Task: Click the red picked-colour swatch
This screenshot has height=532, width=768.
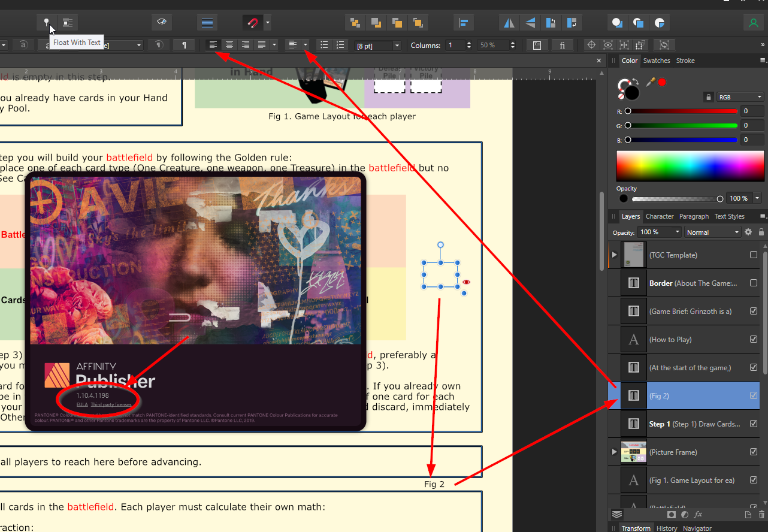Action: click(662, 82)
